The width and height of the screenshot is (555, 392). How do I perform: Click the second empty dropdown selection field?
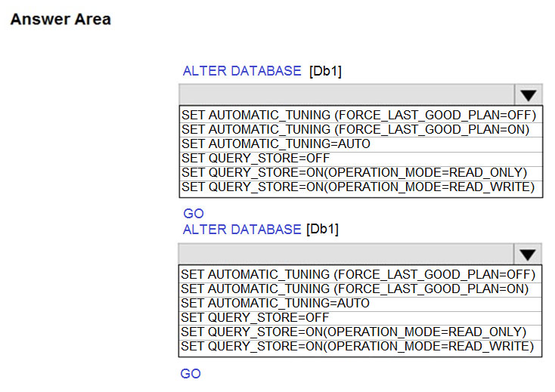click(x=346, y=254)
